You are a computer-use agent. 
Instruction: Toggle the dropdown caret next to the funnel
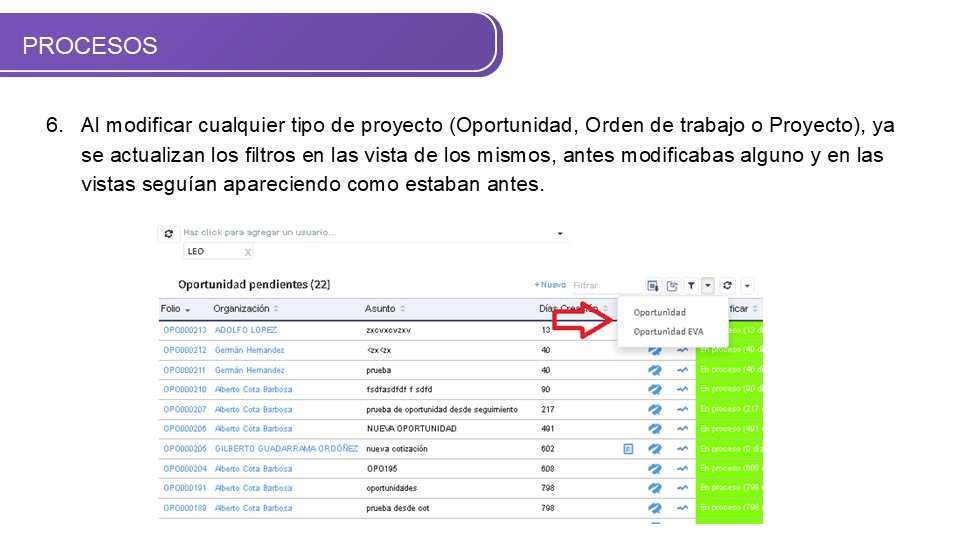708,285
